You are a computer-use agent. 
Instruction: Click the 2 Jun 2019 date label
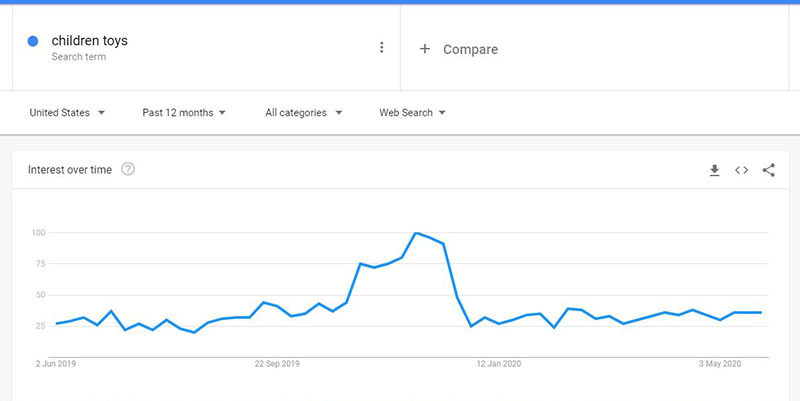56,364
